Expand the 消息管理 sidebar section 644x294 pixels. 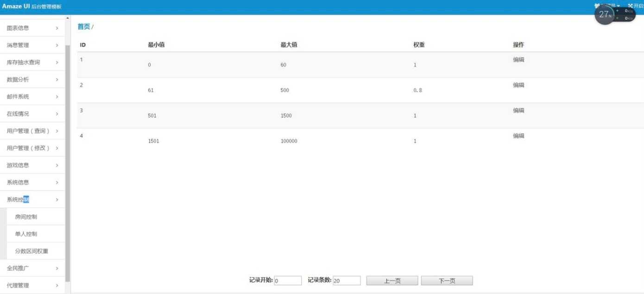point(32,45)
